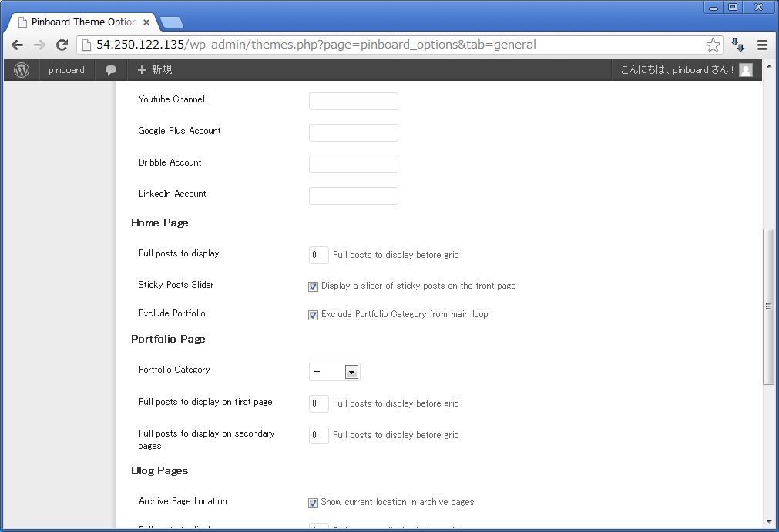The image size is (779, 532).
Task: Reload the page with refresh icon
Action: 62,45
